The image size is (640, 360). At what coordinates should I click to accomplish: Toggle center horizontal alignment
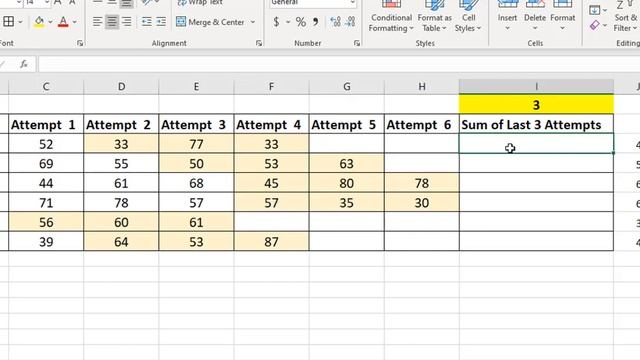[x=111, y=22]
